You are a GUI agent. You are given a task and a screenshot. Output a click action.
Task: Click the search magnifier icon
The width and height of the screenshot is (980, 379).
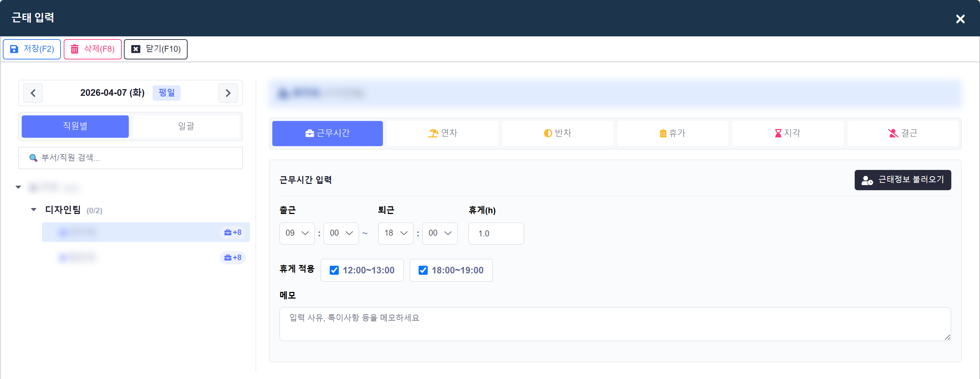(x=33, y=158)
